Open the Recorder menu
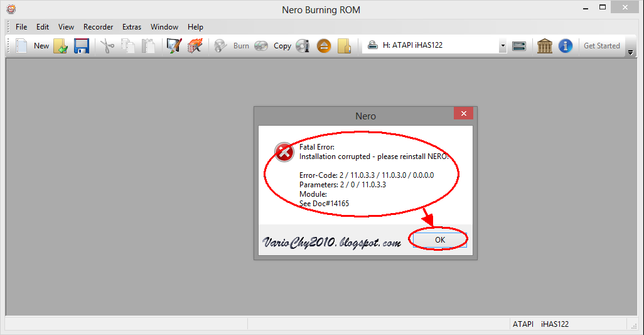644x335 pixels. (x=98, y=27)
